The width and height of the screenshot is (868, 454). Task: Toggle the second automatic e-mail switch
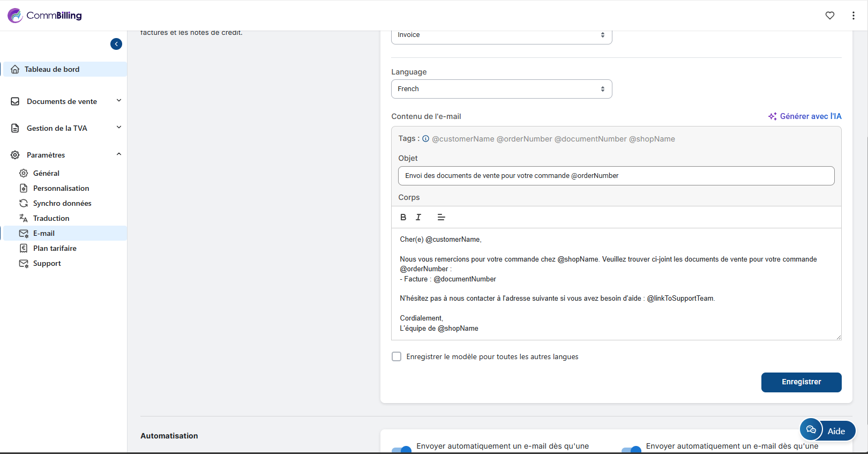[631, 449]
